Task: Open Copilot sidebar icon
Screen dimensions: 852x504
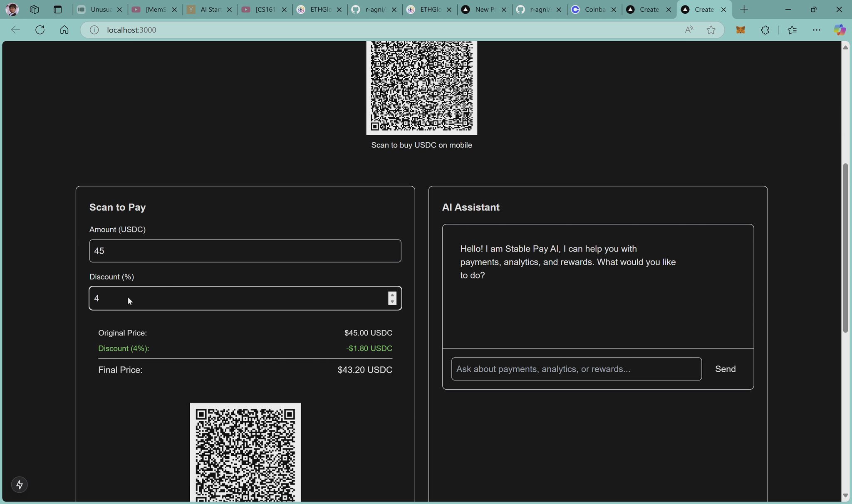Action: point(840,30)
